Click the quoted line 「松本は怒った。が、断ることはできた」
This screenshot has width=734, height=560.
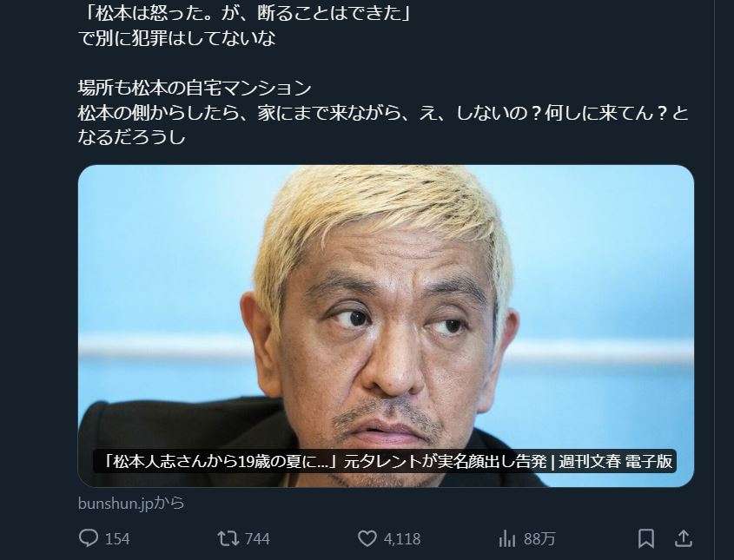click(x=245, y=13)
